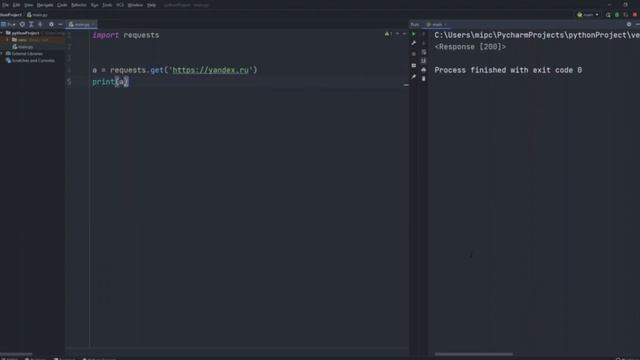
Task: Rerun the main script in the Run panel
Action: pyautogui.click(x=414, y=34)
